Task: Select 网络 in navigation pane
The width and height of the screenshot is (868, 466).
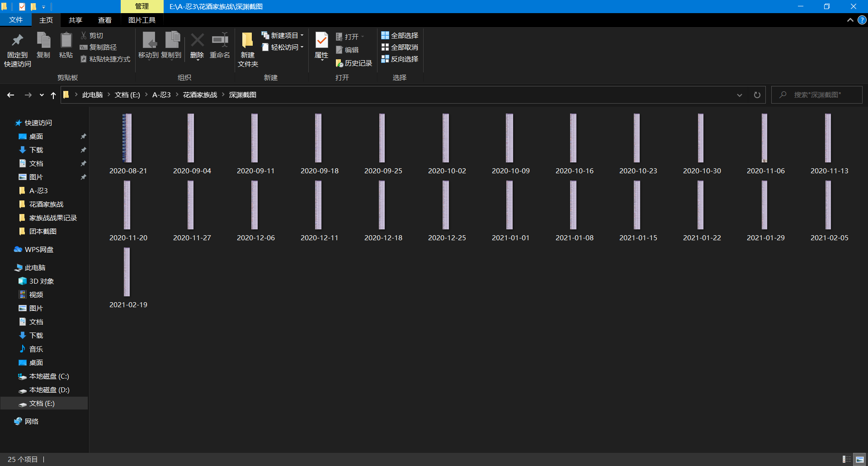Action: click(x=32, y=422)
